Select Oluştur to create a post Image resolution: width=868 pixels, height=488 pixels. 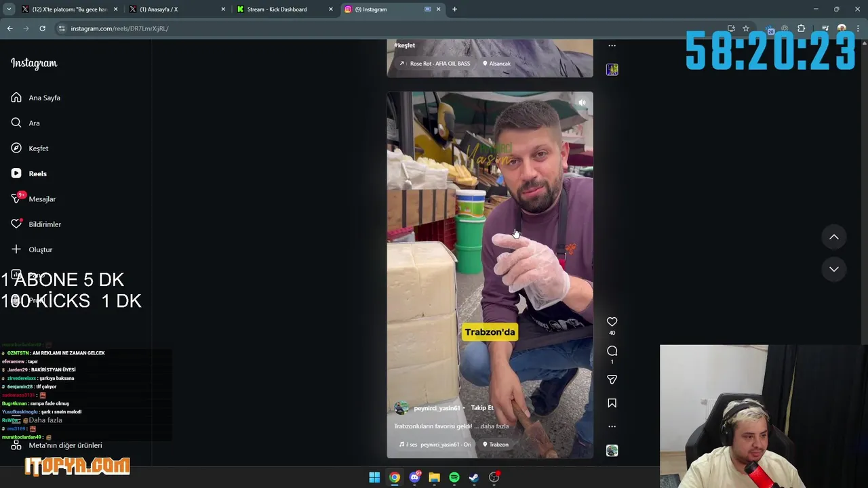click(x=31, y=249)
